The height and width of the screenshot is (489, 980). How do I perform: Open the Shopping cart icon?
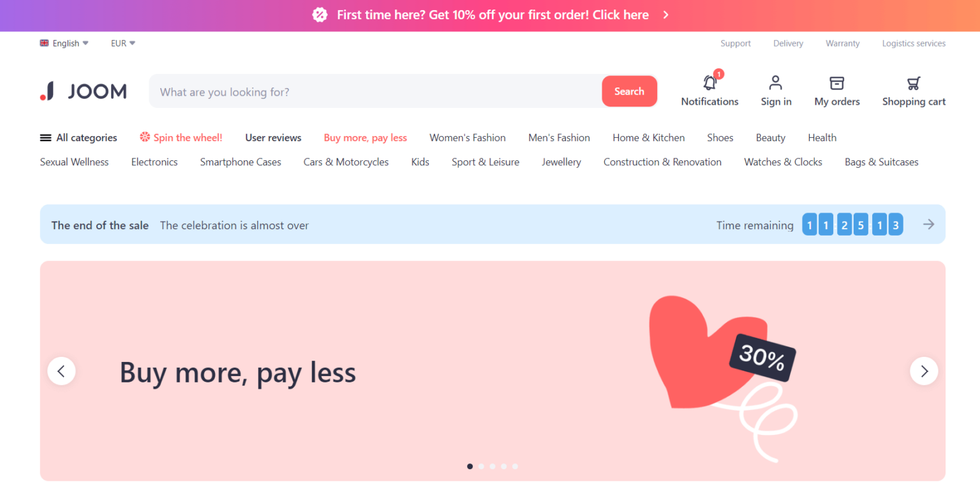912,83
